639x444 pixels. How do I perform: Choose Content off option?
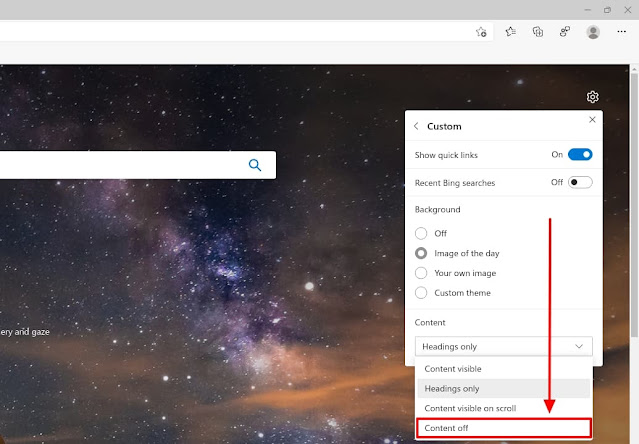click(504, 428)
